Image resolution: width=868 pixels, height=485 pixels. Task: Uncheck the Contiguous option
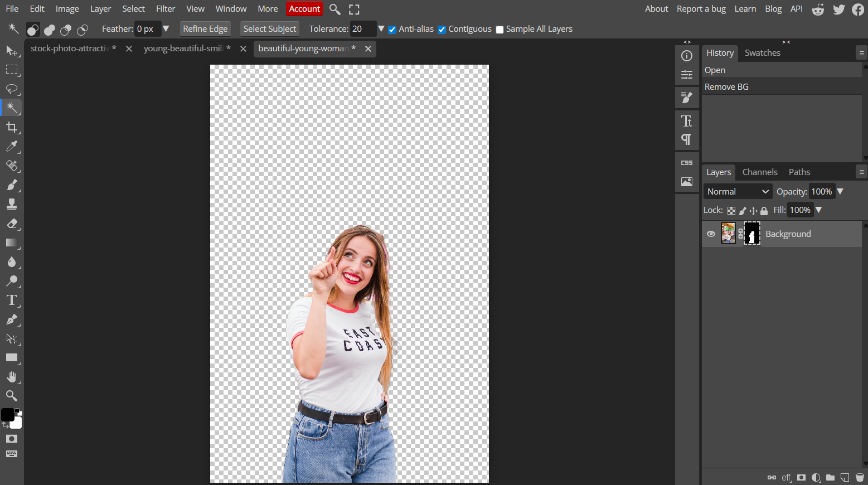[442, 29]
